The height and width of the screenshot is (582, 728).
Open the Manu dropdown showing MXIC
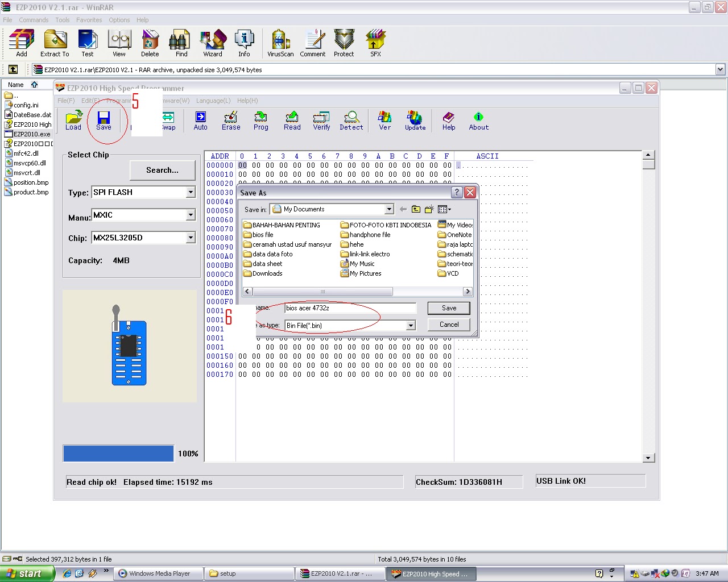tap(191, 215)
